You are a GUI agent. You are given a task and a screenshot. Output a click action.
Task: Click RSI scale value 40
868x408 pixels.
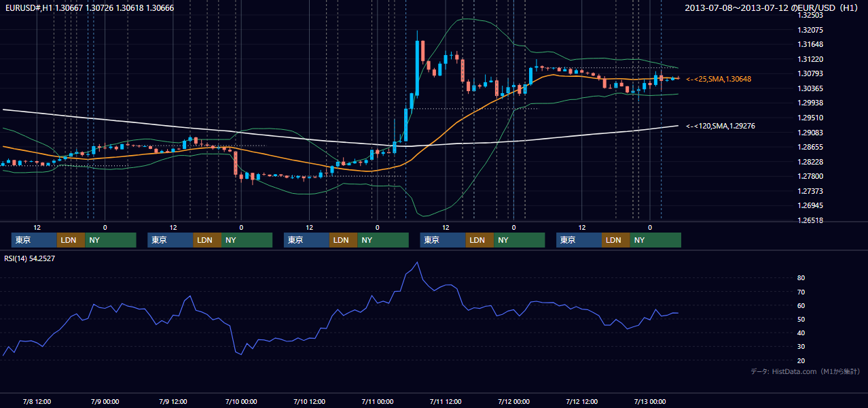801,333
